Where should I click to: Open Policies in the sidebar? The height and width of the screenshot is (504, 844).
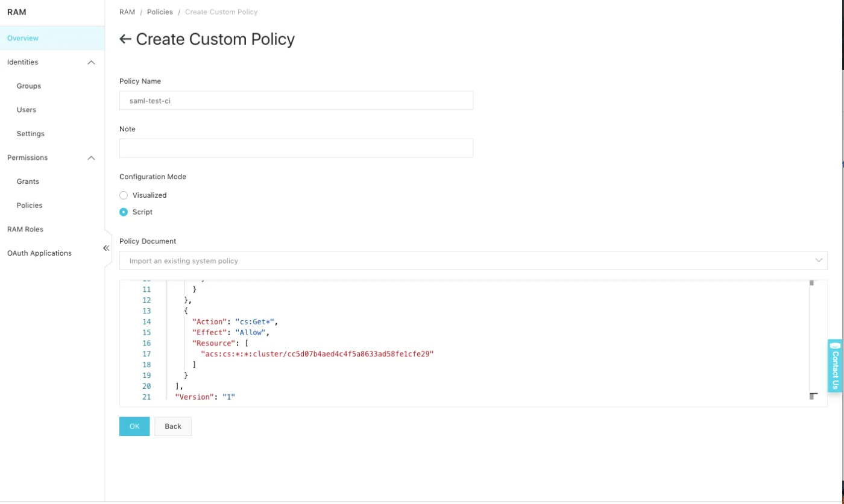tap(30, 206)
